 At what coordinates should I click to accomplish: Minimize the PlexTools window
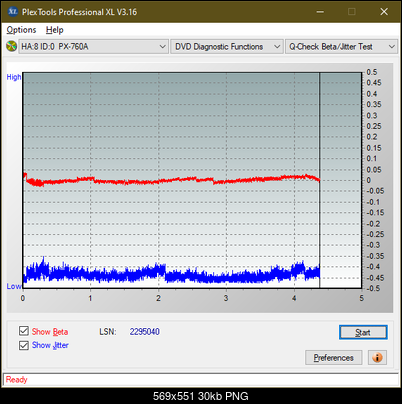[320, 12]
